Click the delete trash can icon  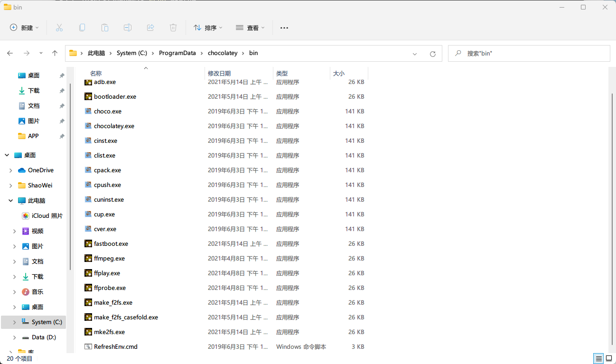coord(173,28)
